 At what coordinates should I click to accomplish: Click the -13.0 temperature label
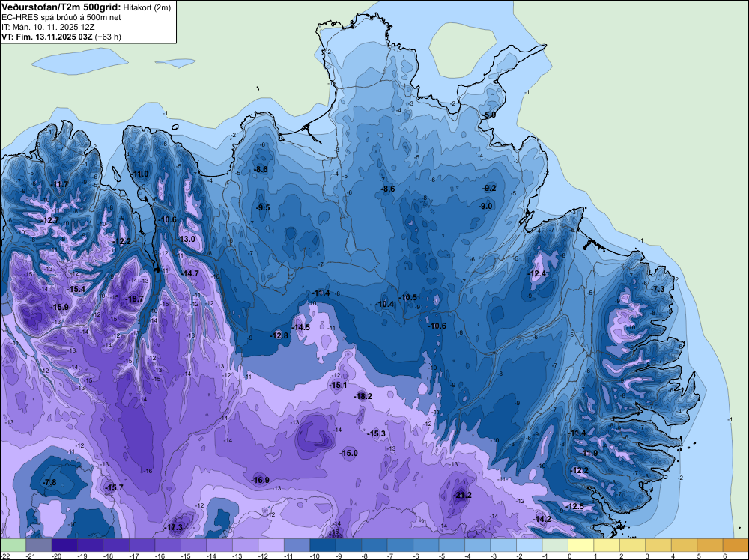coord(187,239)
